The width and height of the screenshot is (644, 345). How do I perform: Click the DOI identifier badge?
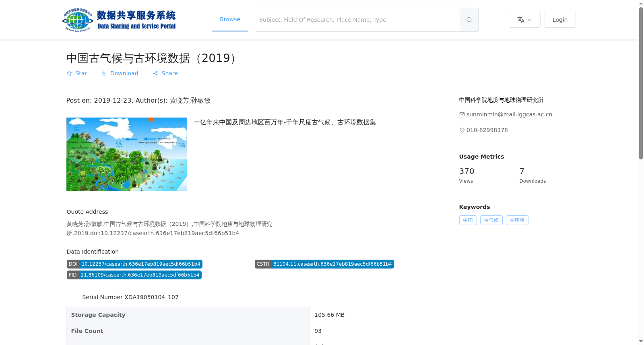[134, 264]
